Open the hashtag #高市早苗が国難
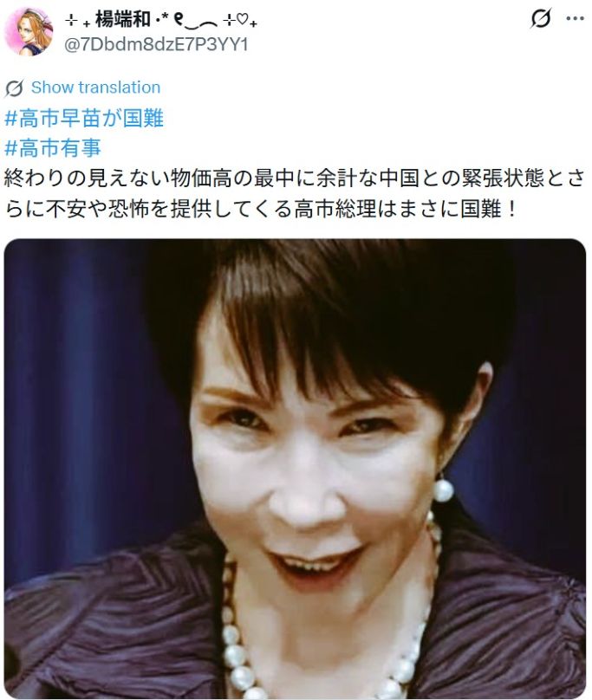 point(84,119)
